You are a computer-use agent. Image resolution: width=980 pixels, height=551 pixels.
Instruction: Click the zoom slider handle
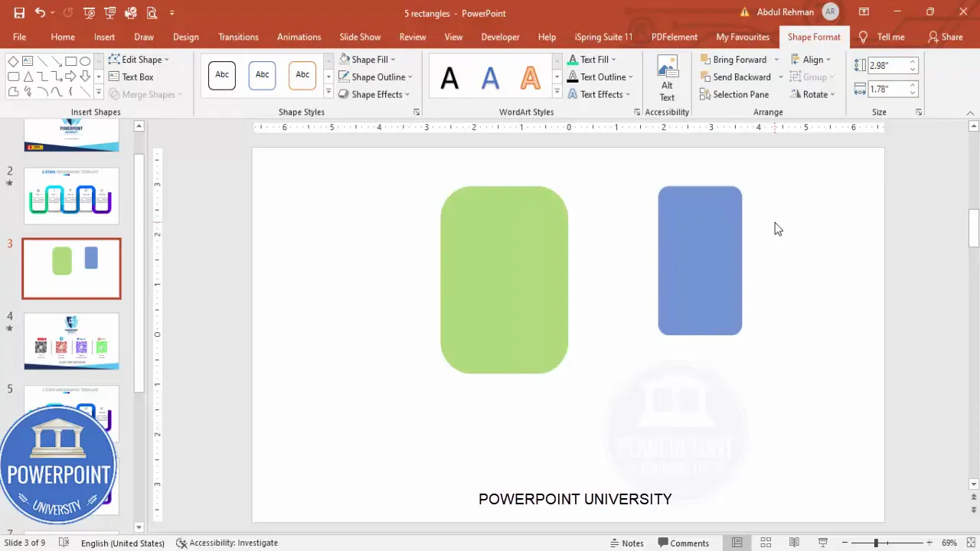[876, 543]
